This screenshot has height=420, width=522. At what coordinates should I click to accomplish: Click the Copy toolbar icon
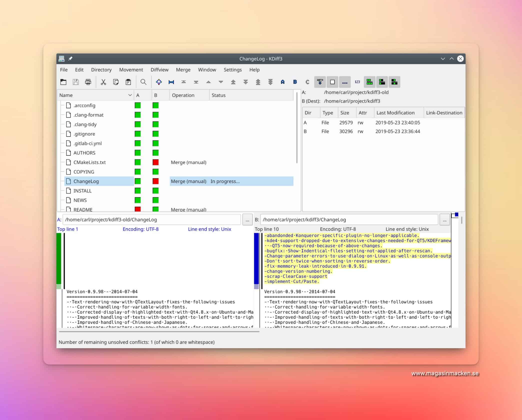116,82
